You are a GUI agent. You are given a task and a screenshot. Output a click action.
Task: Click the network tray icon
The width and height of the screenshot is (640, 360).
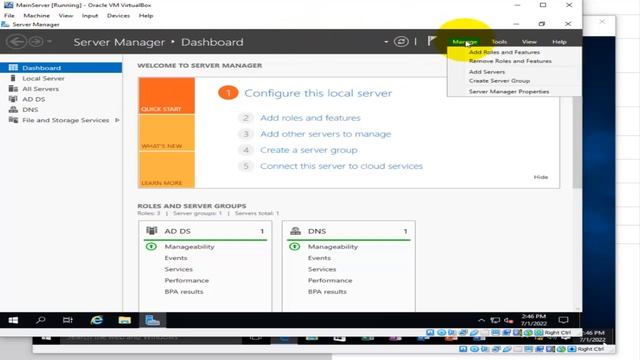(x=495, y=320)
